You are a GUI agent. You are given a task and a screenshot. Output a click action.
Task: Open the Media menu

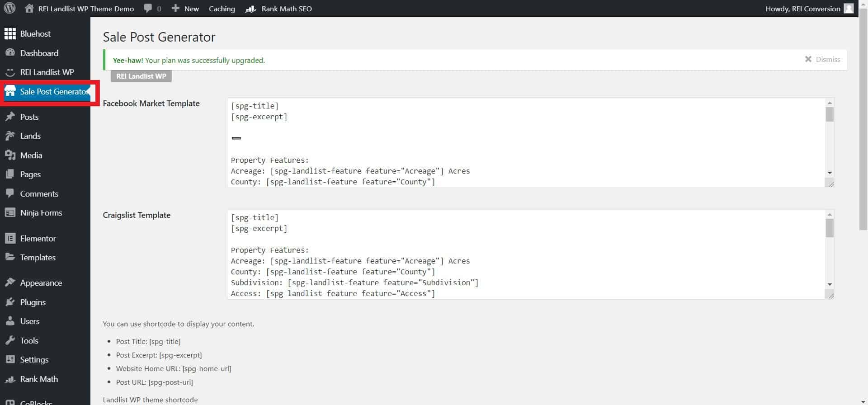[x=31, y=155]
